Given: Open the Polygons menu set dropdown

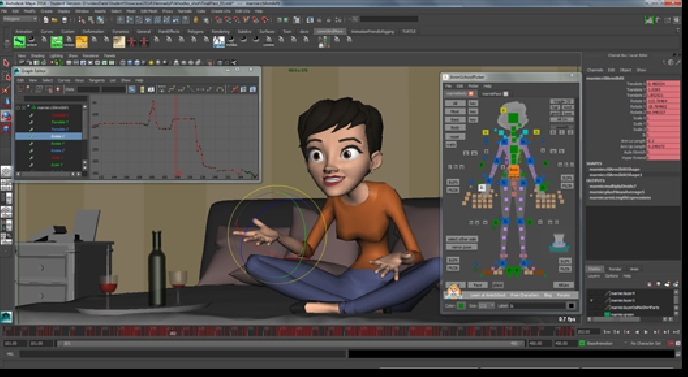Looking at the screenshot, I should tap(19, 19).
